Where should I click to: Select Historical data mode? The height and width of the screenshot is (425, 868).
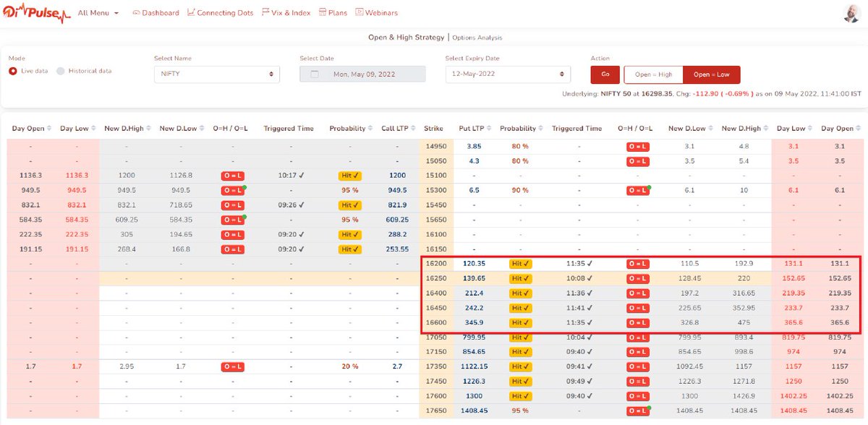(x=84, y=71)
